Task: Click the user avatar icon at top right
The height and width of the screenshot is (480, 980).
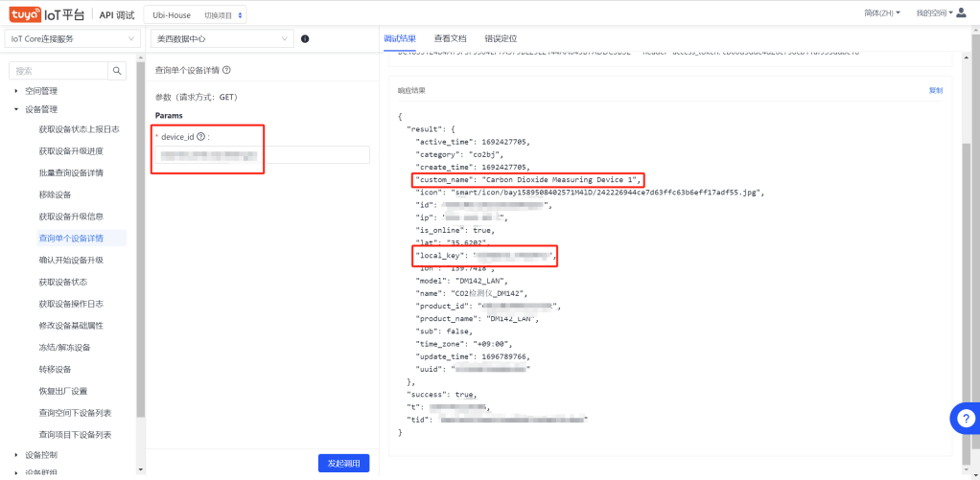Action: coord(962,13)
